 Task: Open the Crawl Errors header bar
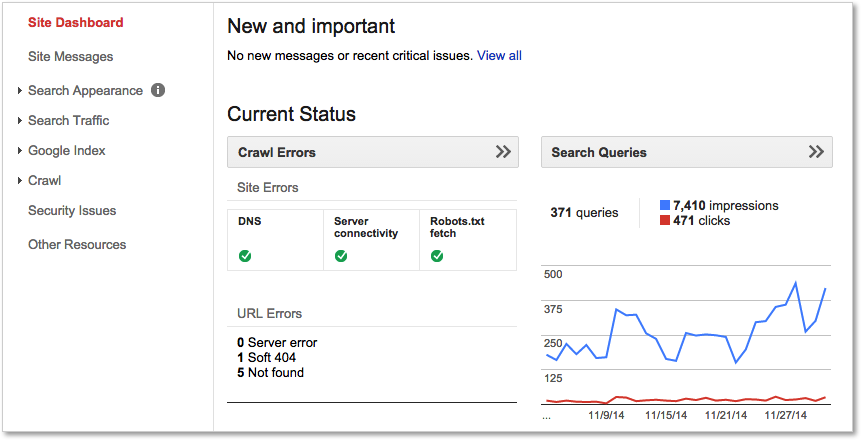(373, 152)
